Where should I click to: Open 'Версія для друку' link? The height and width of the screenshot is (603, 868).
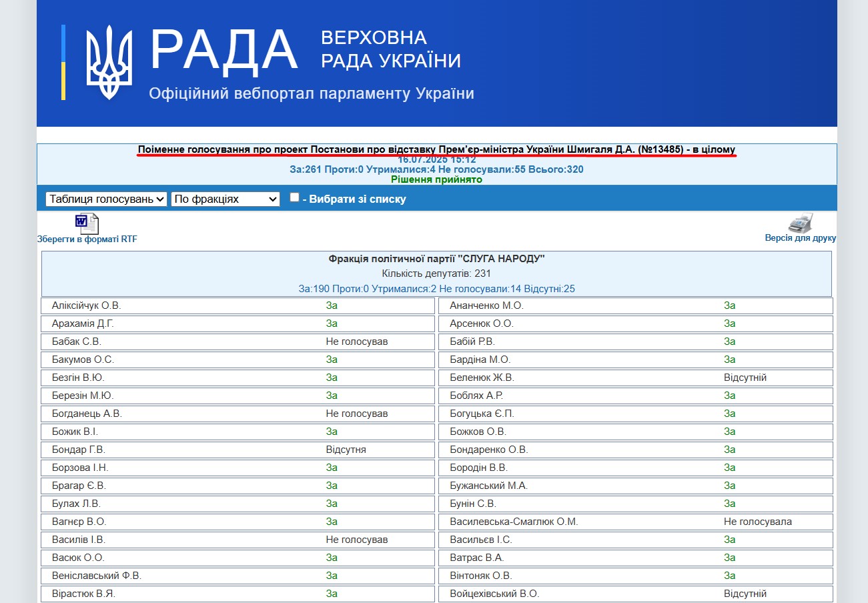click(x=801, y=238)
